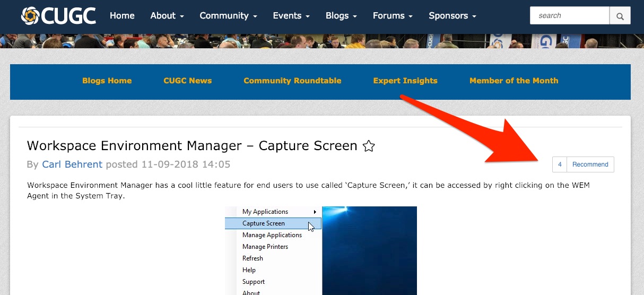Select the Expert Insights tab
Image resolution: width=644 pixels, height=295 pixels.
[405, 81]
